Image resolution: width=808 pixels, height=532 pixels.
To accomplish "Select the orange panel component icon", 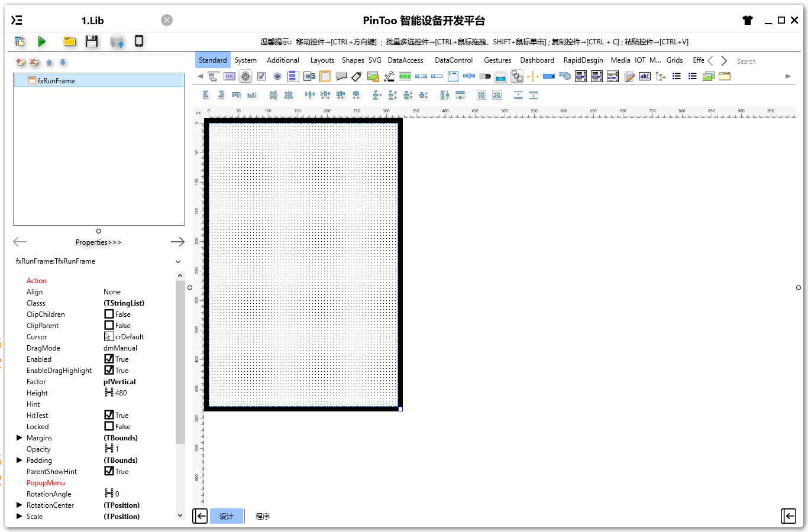I will pos(325,76).
